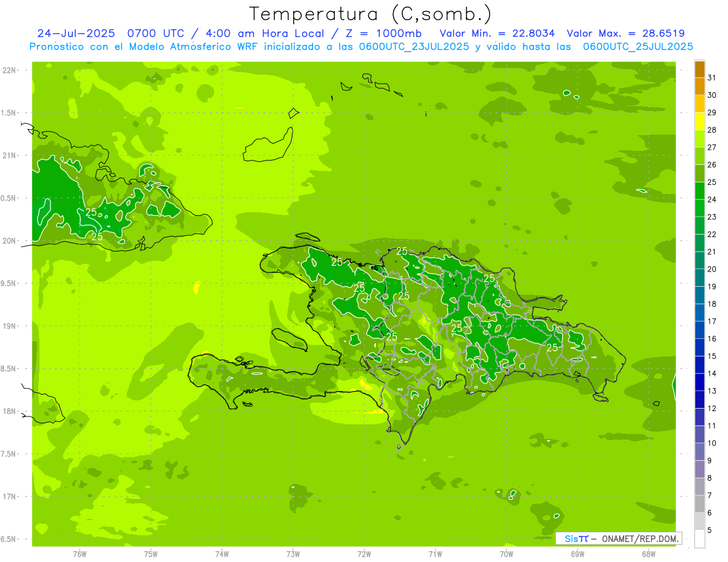The image size is (728, 562).
Task: Click the '22N' latitude axis label
Action: tap(10, 70)
